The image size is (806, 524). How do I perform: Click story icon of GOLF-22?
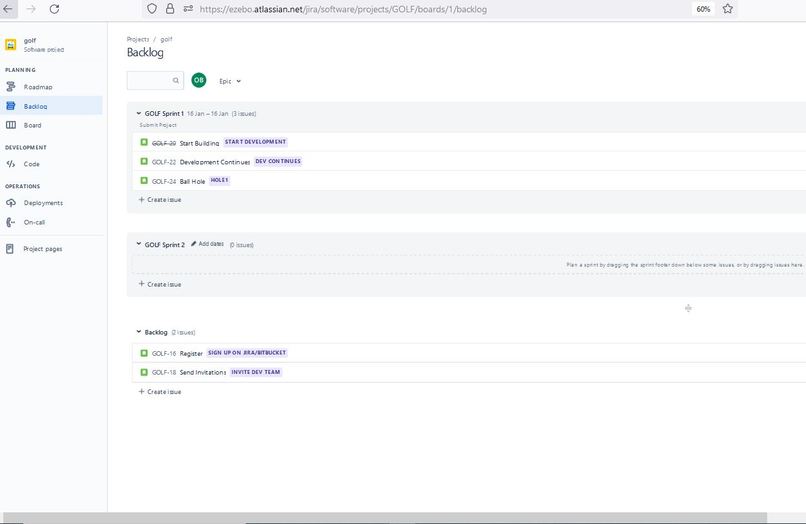pyautogui.click(x=144, y=161)
